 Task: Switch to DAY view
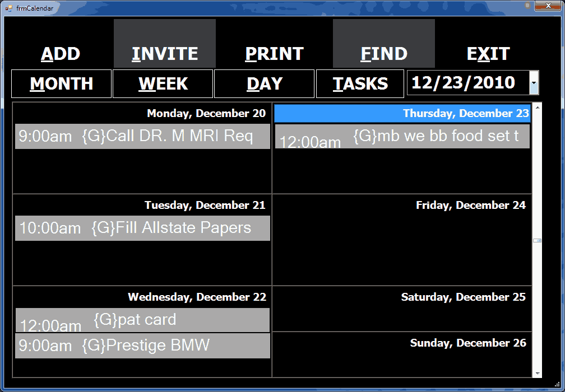(265, 84)
